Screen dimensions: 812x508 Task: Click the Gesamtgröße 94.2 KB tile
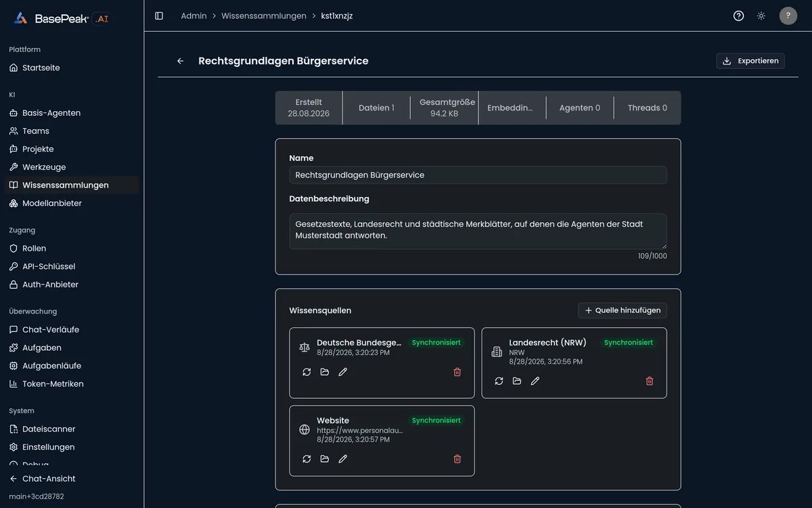(x=444, y=108)
